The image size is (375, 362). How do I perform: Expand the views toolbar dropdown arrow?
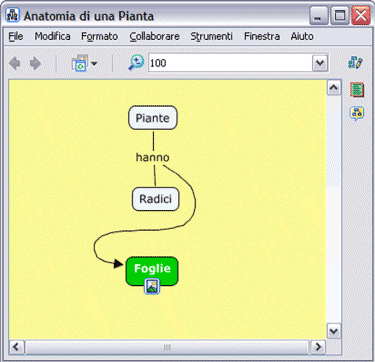94,63
